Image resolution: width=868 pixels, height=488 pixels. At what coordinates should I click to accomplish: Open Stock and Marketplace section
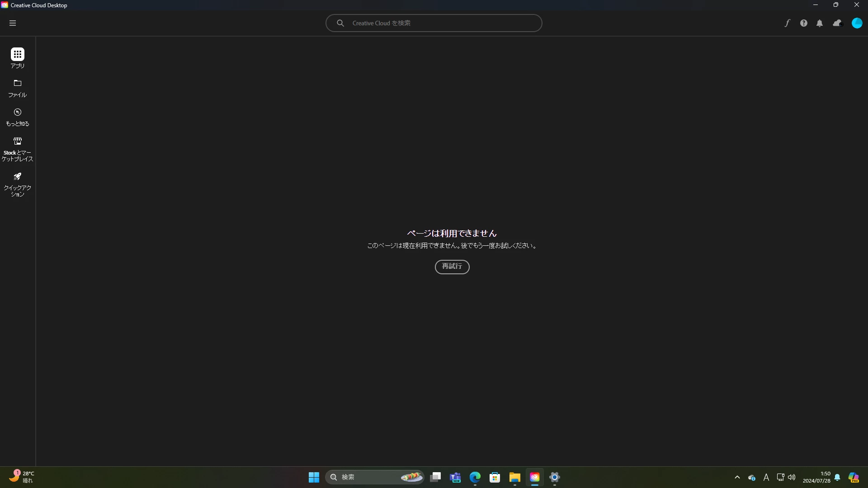pos(18,149)
